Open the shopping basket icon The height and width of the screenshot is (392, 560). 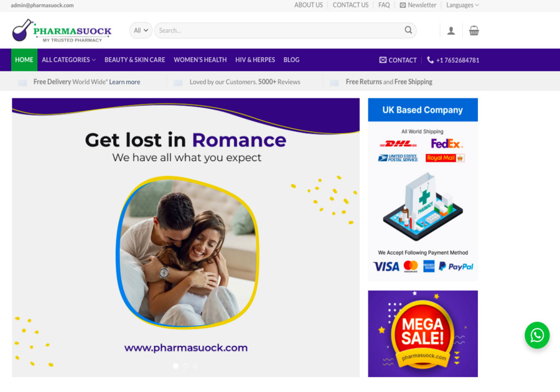(474, 30)
